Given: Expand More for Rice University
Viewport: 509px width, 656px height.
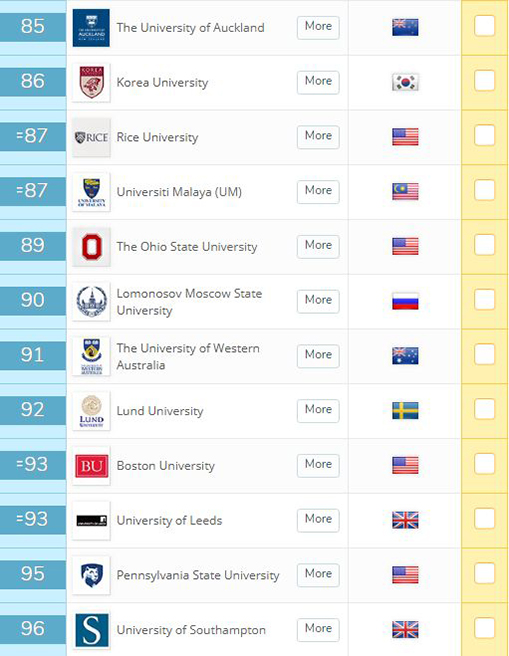Looking at the screenshot, I should 318,137.
